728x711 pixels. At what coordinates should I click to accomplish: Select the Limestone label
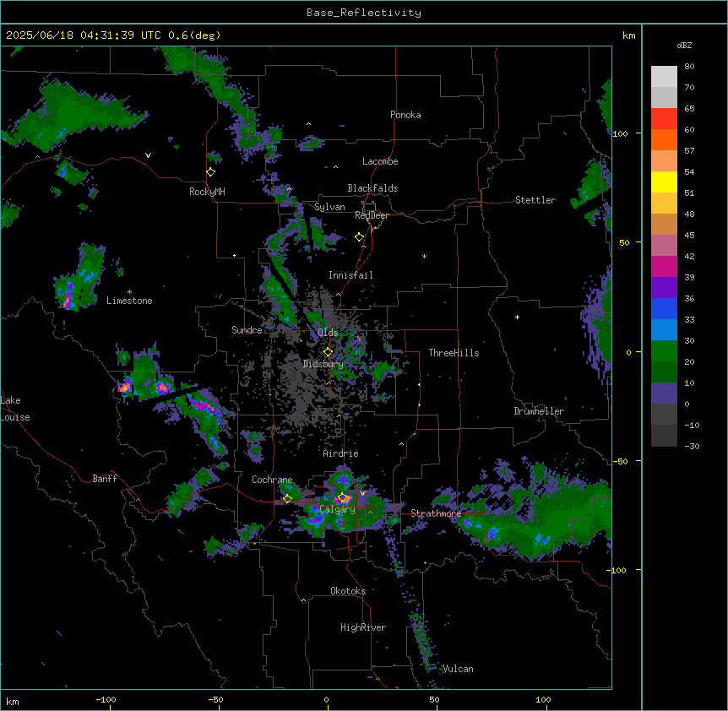129,301
